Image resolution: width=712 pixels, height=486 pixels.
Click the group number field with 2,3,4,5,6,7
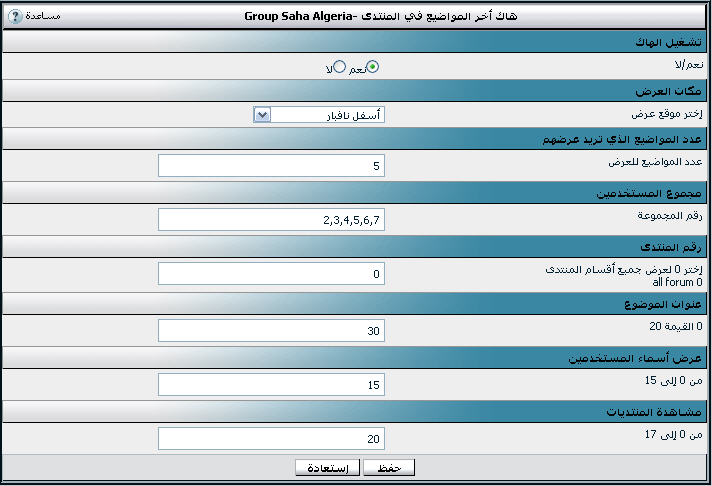272,220
